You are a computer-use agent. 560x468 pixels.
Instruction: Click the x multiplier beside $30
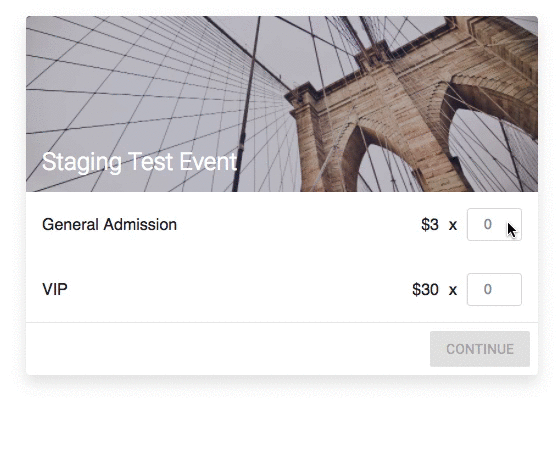[x=453, y=290]
